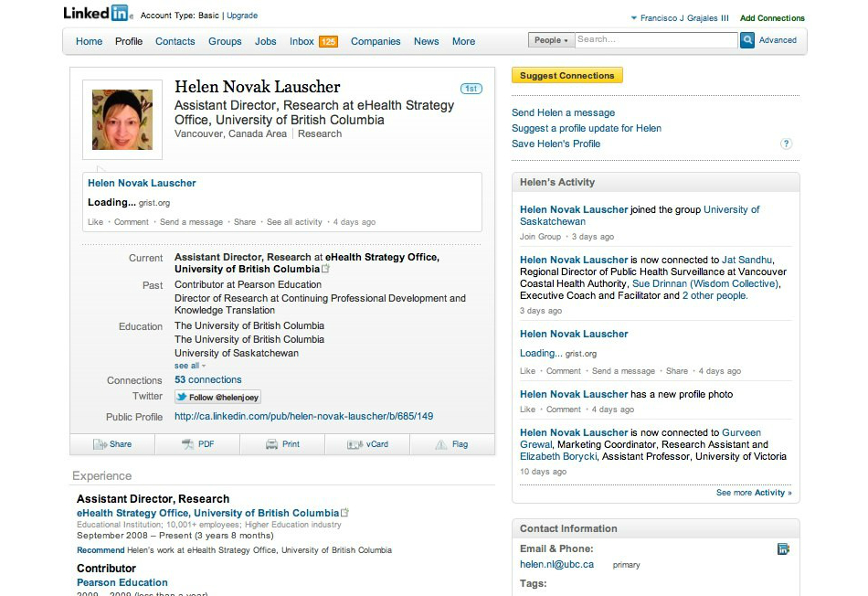Click the help question mark icon
The width and height of the screenshot is (868, 596).
coord(786,144)
